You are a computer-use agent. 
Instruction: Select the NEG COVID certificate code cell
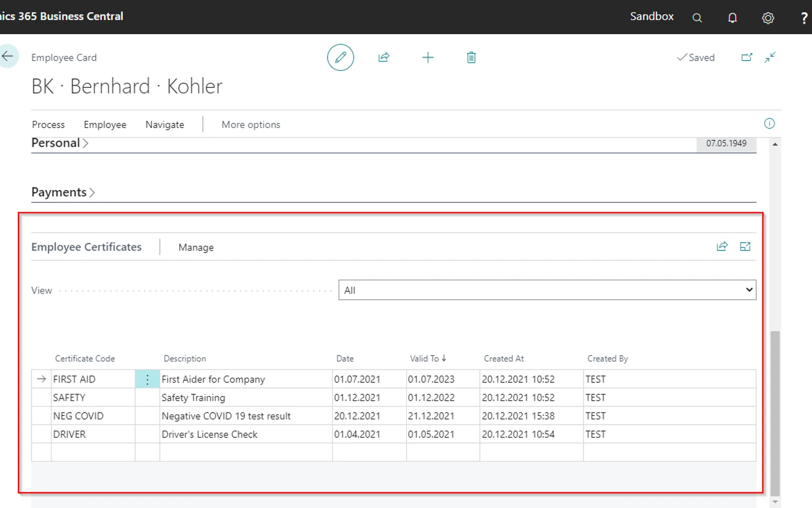pos(93,416)
